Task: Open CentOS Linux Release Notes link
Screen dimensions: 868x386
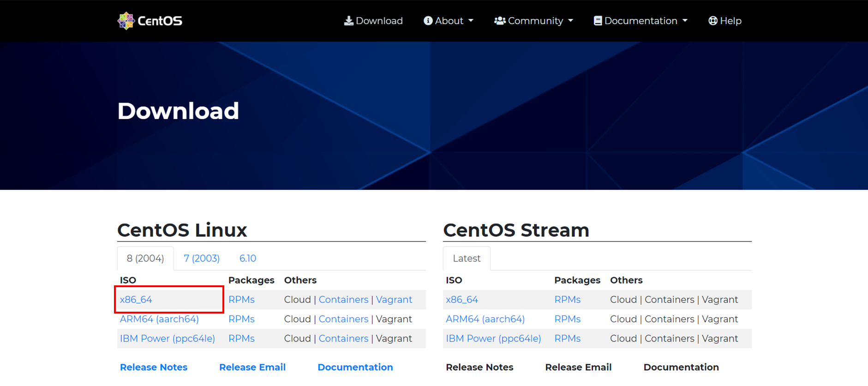Action: pos(154,367)
